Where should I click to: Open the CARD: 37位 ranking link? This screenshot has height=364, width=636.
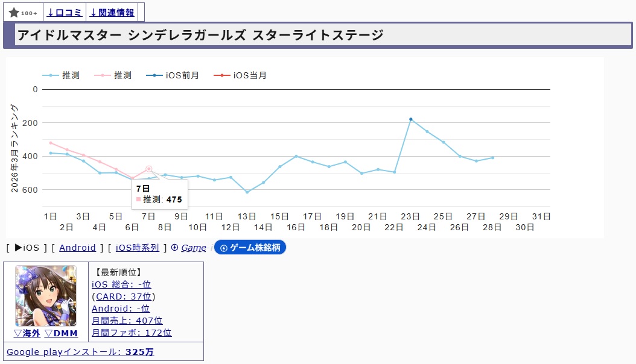click(124, 297)
